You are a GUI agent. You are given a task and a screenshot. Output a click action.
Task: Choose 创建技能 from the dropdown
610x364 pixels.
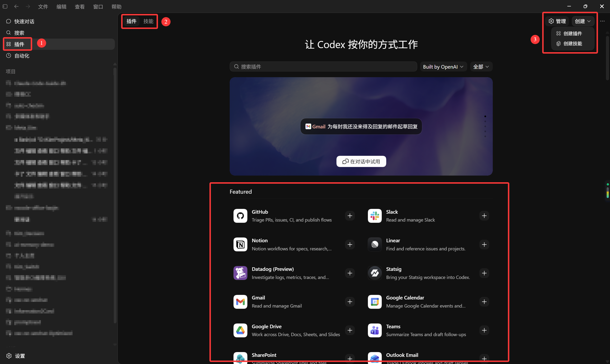pyautogui.click(x=573, y=43)
